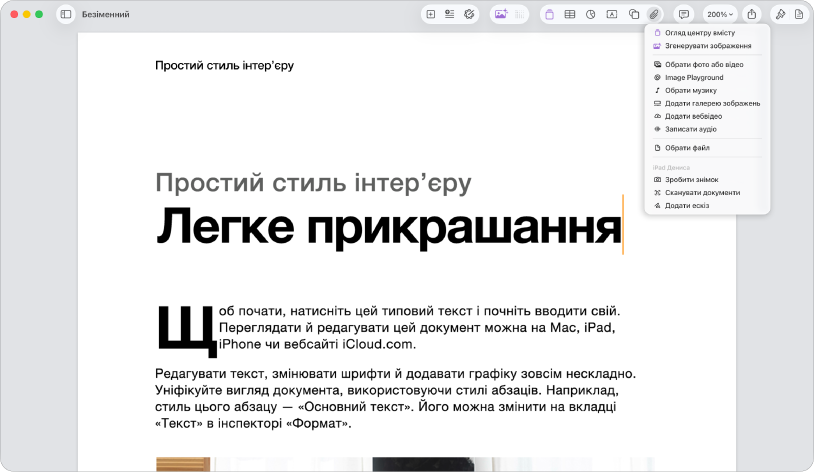Choose 'Згенерувати зображення' menu item
Screen dimensions: 814x473
(707, 46)
